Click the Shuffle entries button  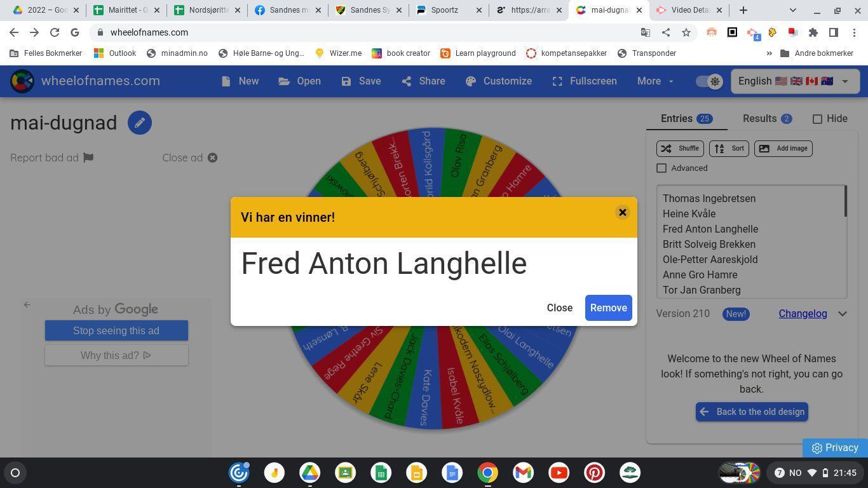point(680,149)
